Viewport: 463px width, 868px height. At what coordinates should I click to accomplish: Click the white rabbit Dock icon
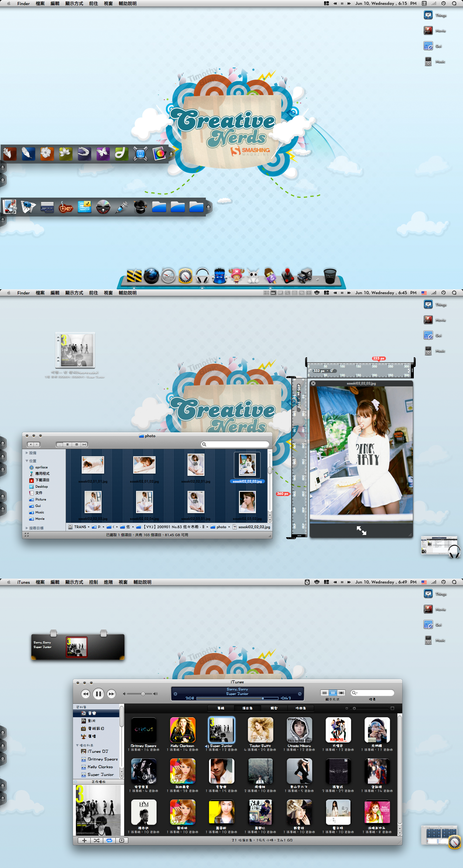tap(253, 276)
